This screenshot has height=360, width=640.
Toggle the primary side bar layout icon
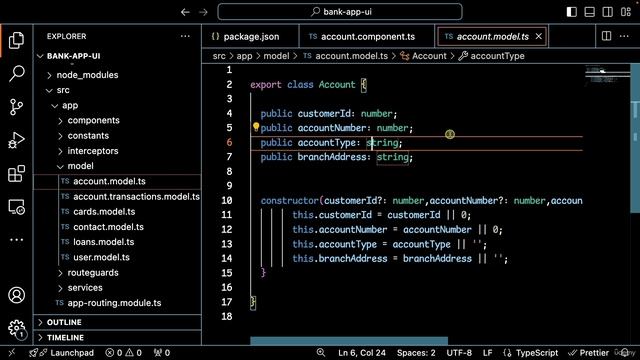pyautogui.click(x=571, y=12)
